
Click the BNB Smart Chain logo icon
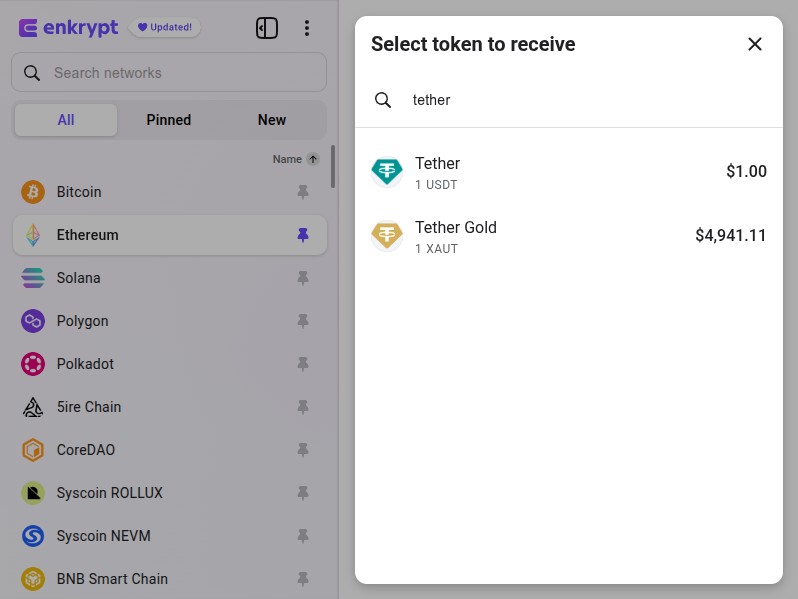coord(33,579)
